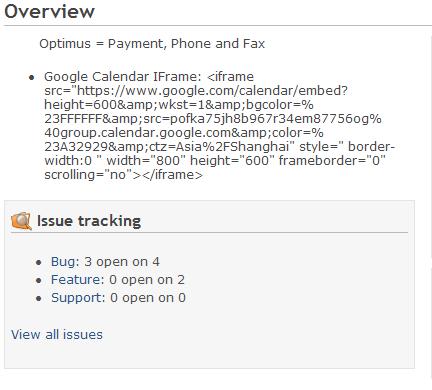Click the bullet beside the Bug link

[x=39, y=263]
